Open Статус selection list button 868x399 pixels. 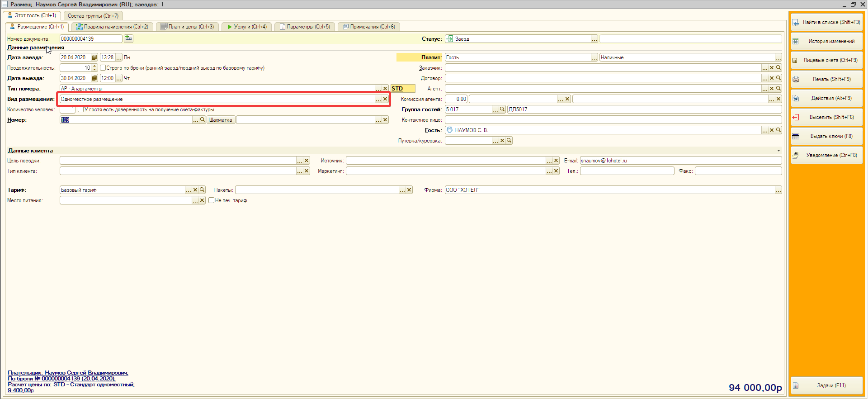[594, 39]
